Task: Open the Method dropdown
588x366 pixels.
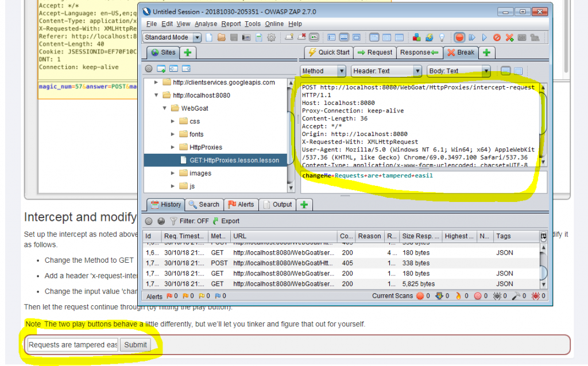Action: 323,71
